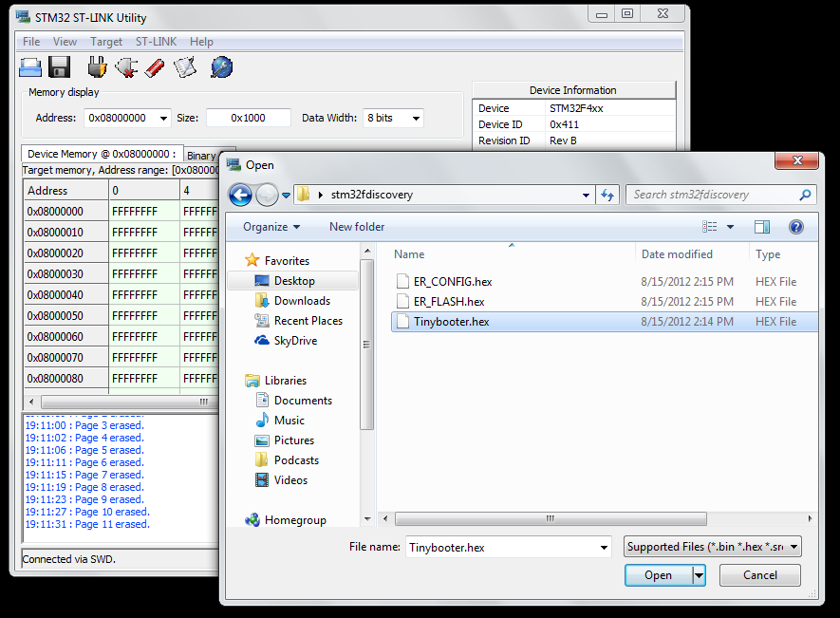This screenshot has width=840, height=618.
Task: Click the search magnifier icon
Action: 805,196
